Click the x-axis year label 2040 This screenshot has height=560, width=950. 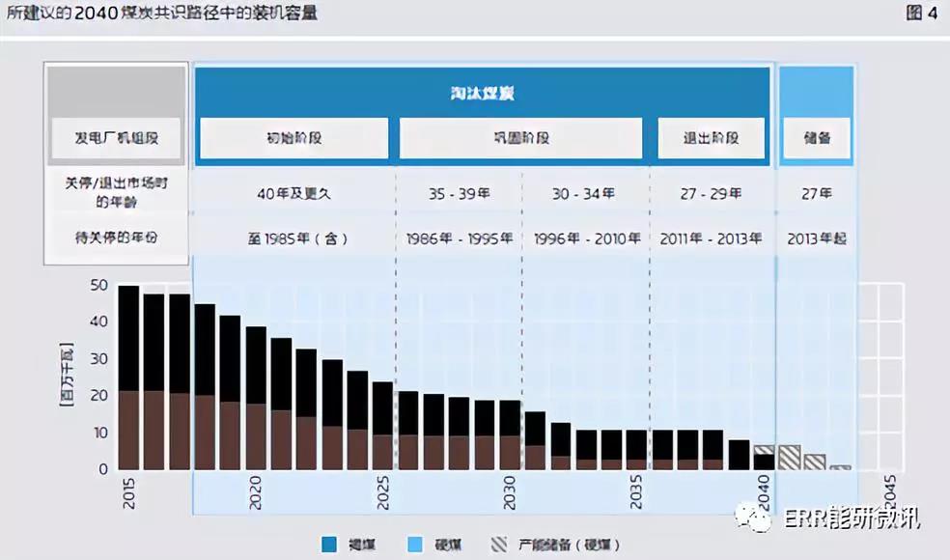coord(763,492)
